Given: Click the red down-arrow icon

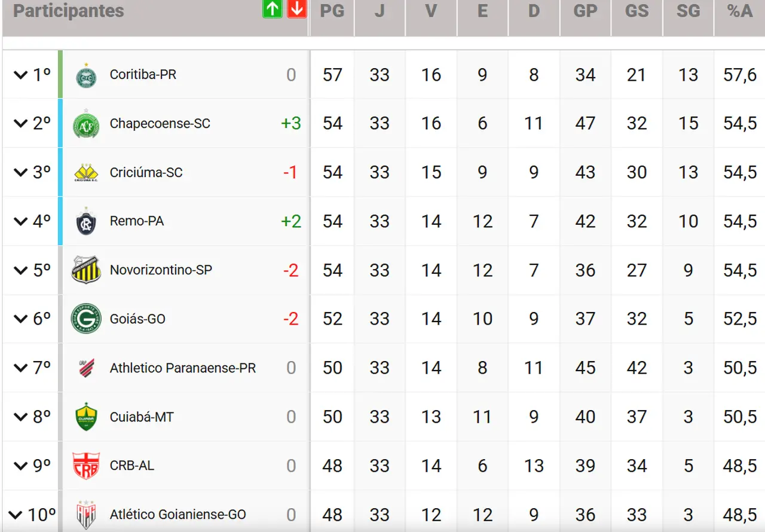Looking at the screenshot, I should coord(296,9).
